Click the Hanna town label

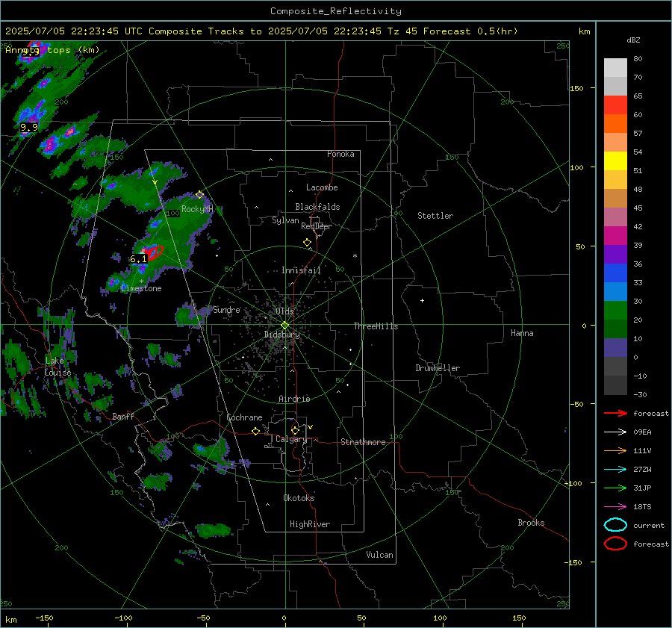(x=522, y=333)
